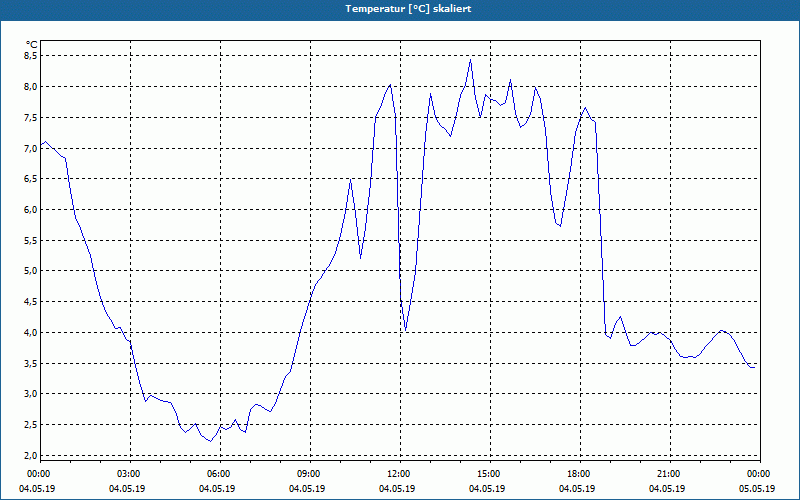
Task: Click the 03:00 time axis label
Action: [x=131, y=474]
